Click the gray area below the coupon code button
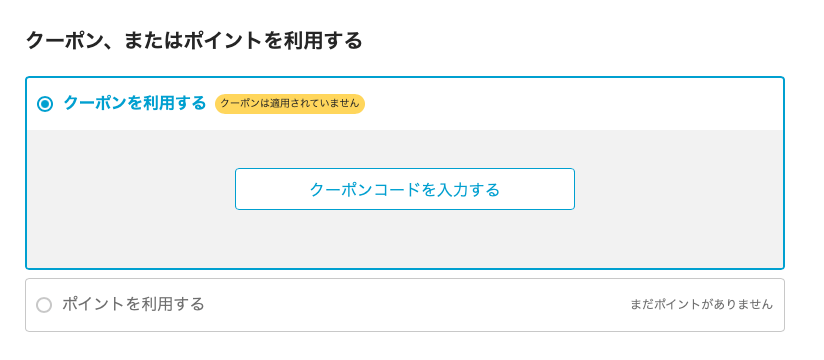Screen dimensions: 824x360 (x=405, y=239)
